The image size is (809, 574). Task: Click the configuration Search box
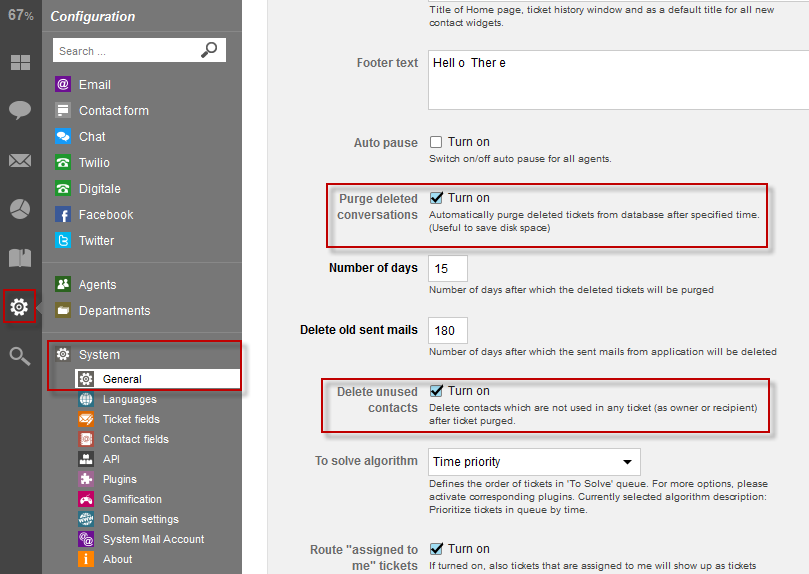pyautogui.click(x=127, y=50)
